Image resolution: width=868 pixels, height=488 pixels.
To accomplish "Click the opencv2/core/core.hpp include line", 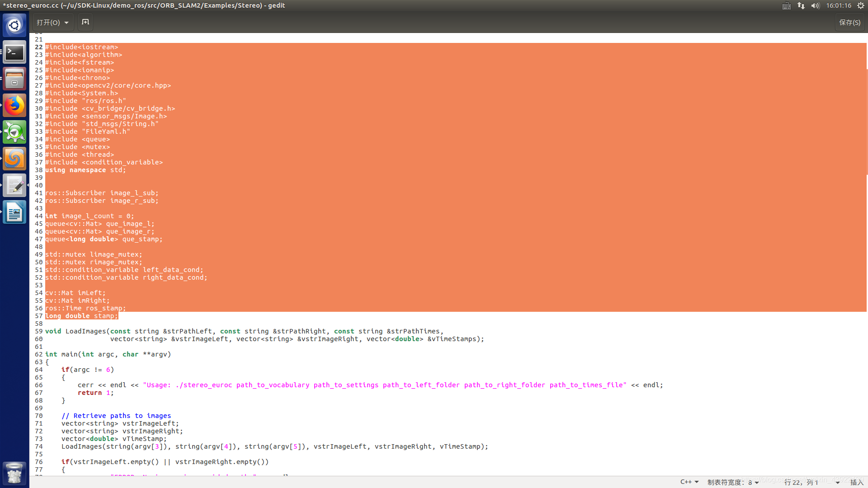I will 108,85.
